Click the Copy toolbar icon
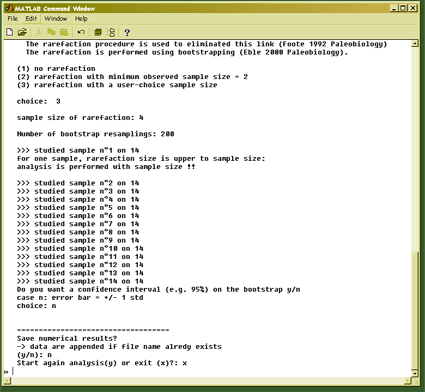This screenshot has height=392, width=425. 51,32
